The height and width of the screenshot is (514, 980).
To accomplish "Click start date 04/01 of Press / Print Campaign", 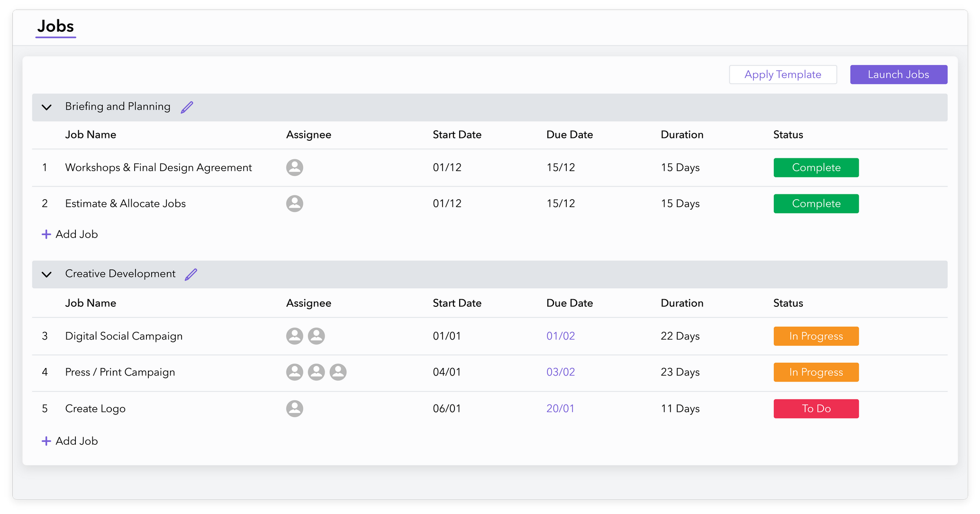I will coord(447,372).
